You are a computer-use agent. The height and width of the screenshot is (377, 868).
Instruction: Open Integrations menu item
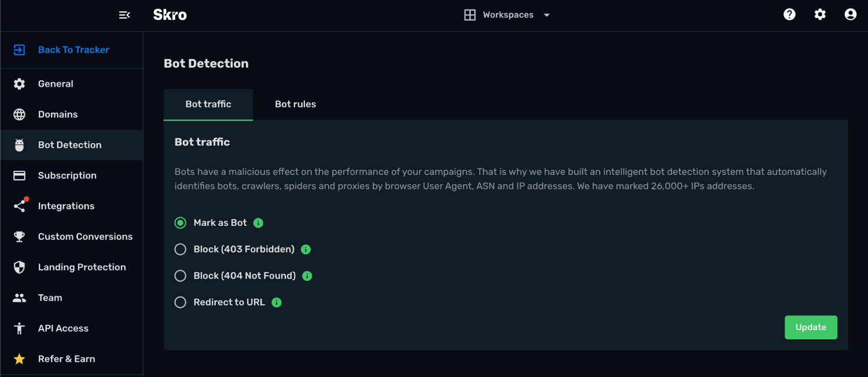click(71, 206)
